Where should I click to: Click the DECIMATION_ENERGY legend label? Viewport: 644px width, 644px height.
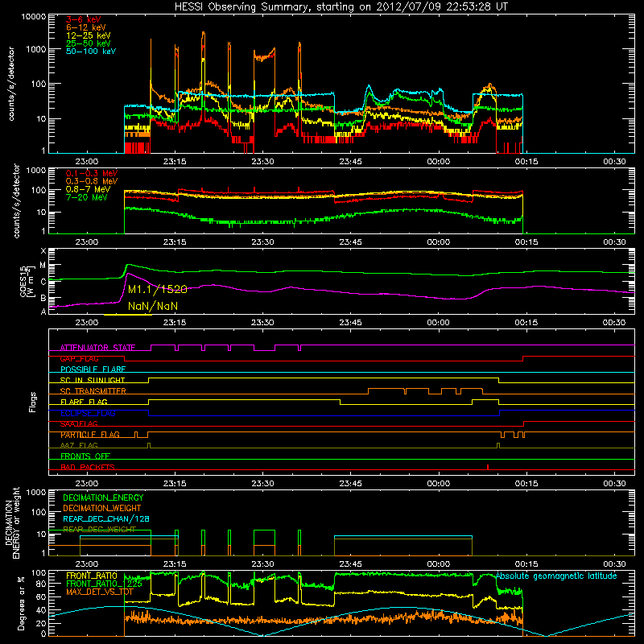tap(103, 497)
